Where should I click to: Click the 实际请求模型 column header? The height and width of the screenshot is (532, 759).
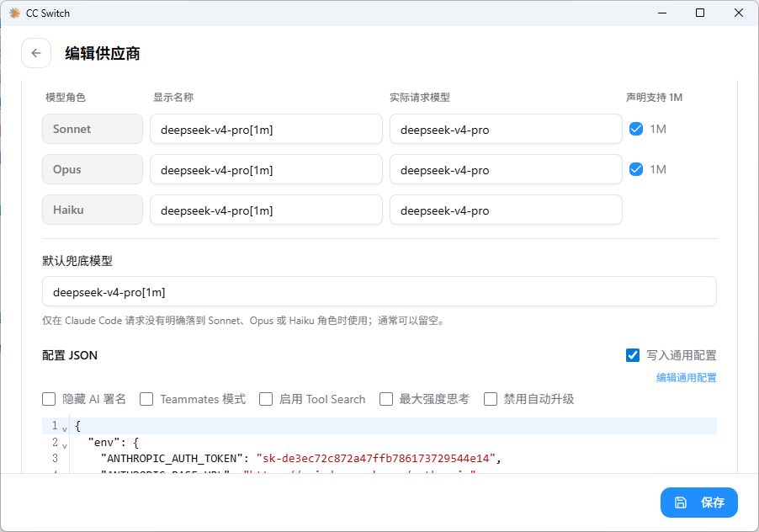(x=420, y=98)
